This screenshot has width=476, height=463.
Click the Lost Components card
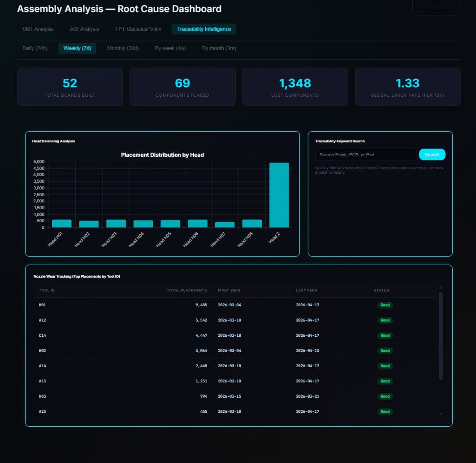(295, 87)
